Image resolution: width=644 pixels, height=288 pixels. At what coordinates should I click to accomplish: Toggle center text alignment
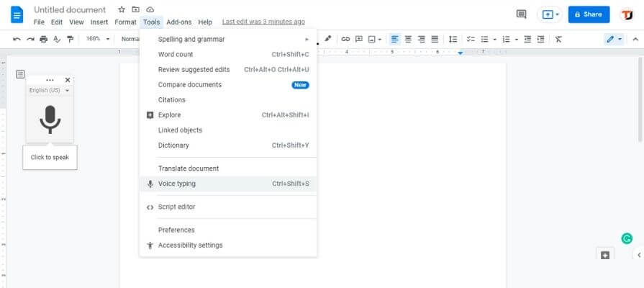tap(408, 39)
